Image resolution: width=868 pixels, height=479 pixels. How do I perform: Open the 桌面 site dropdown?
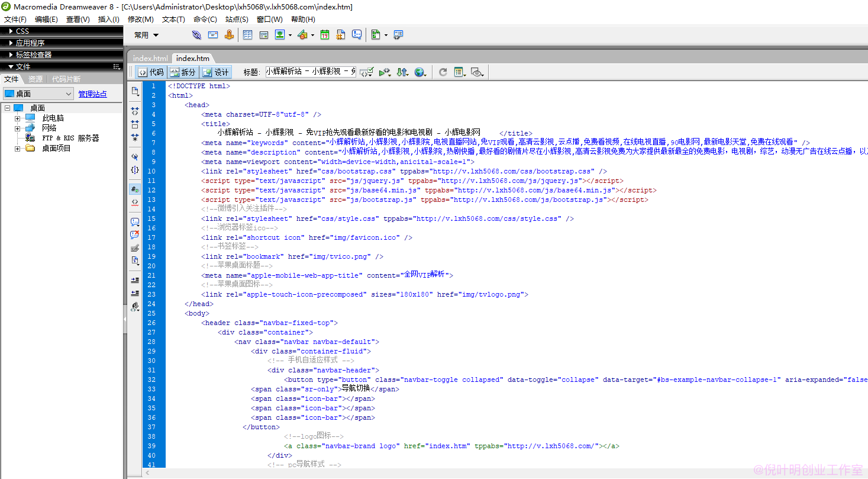[x=38, y=94]
